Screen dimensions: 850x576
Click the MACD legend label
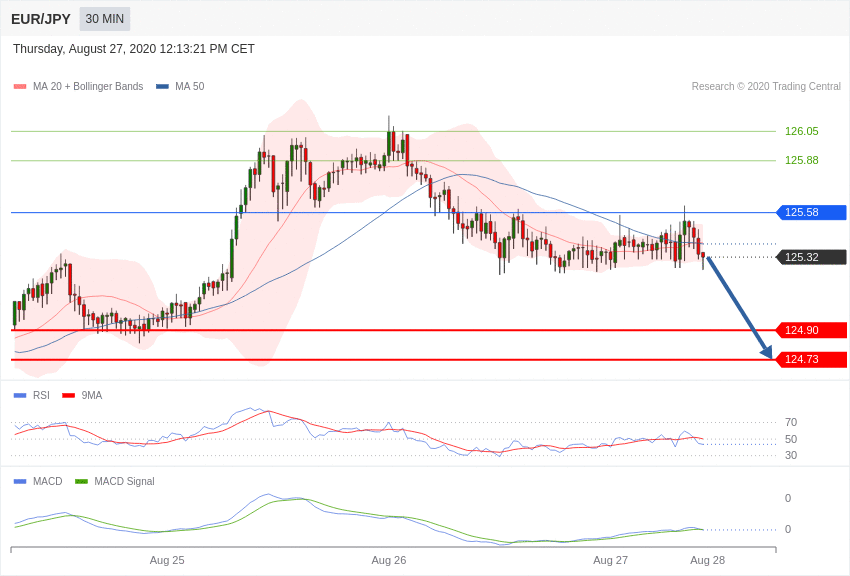(x=47, y=481)
